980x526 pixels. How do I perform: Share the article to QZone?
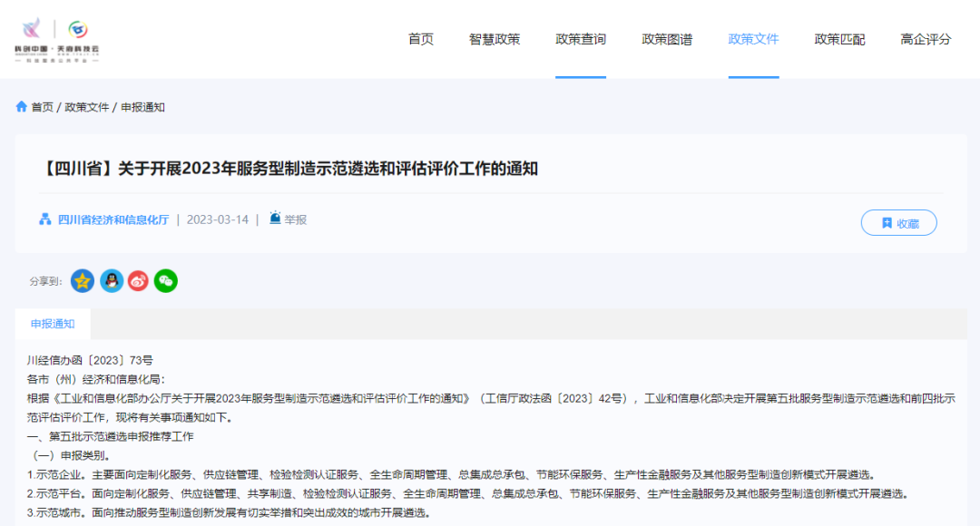pyautogui.click(x=83, y=281)
